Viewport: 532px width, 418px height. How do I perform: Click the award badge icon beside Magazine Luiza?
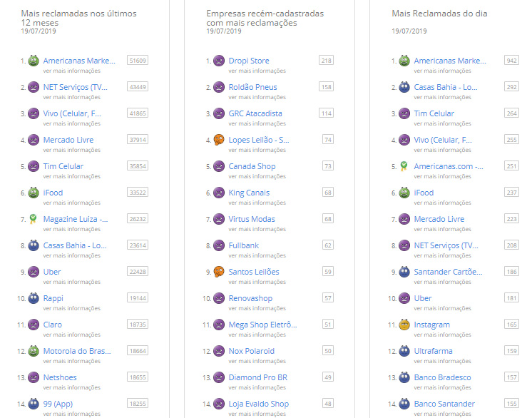pos(34,220)
